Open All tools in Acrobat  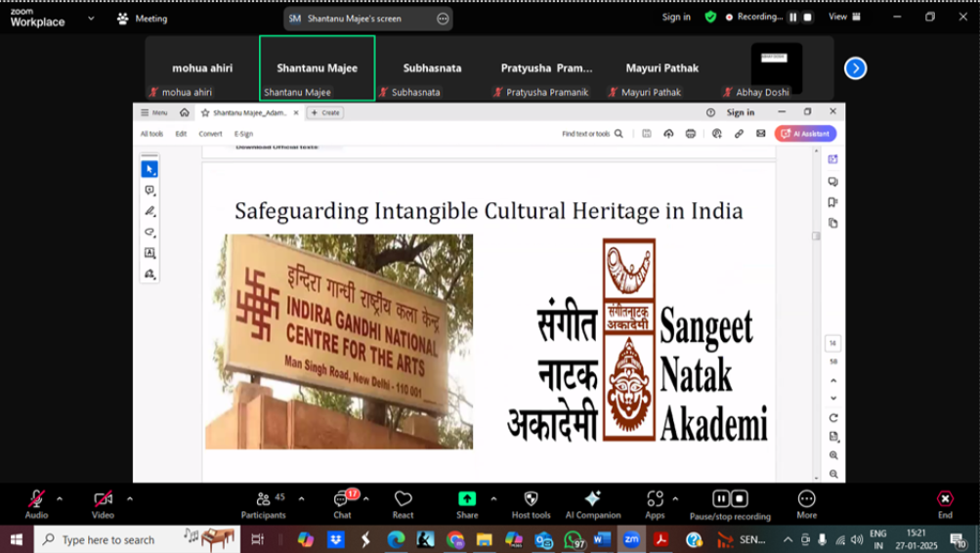[x=151, y=134]
